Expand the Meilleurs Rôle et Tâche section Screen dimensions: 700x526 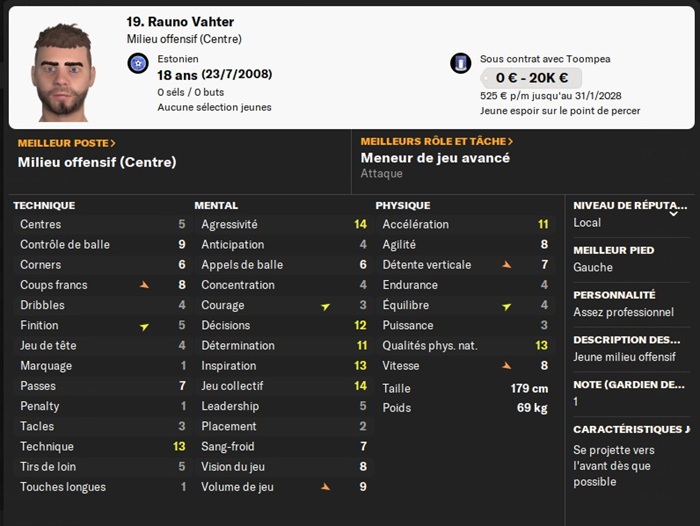[x=437, y=142]
